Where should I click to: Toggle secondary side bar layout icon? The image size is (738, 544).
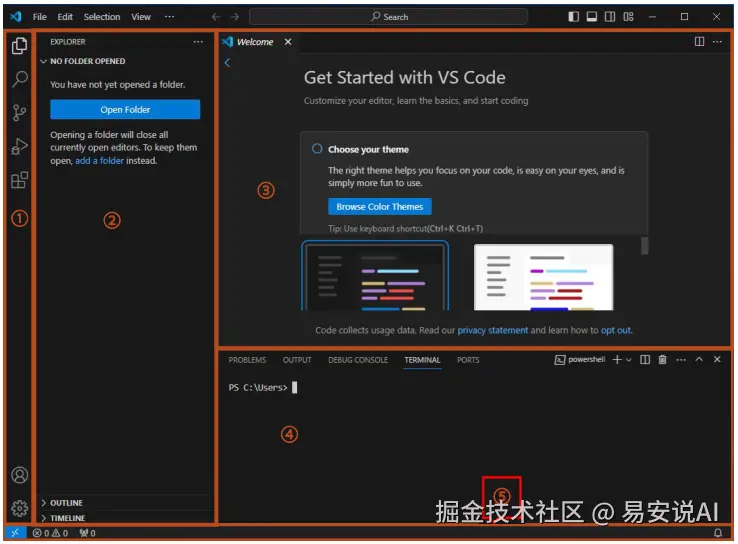[x=610, y=17]
